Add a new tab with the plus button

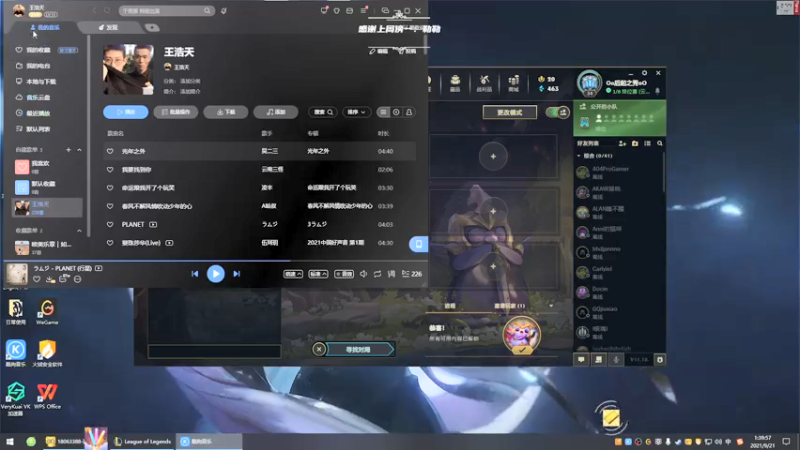pos(152,28)
